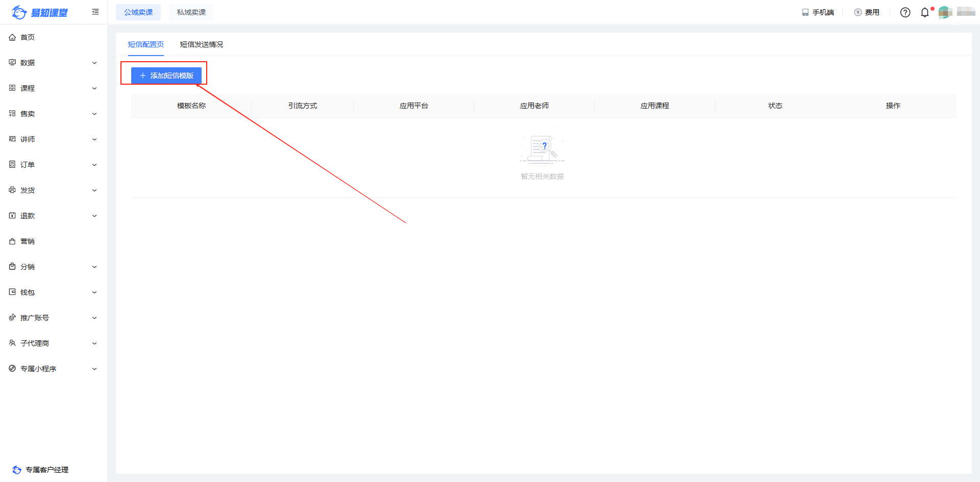Click the 订单 document icon
The image size is (980, 482).
coord(12,165)
